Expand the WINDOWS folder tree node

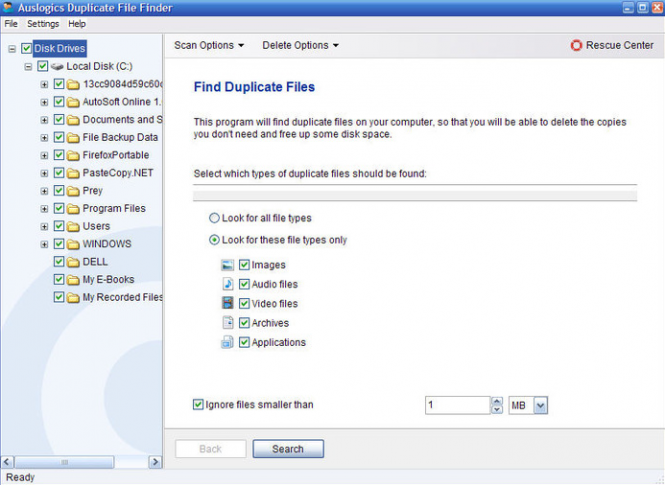point(44,244)
